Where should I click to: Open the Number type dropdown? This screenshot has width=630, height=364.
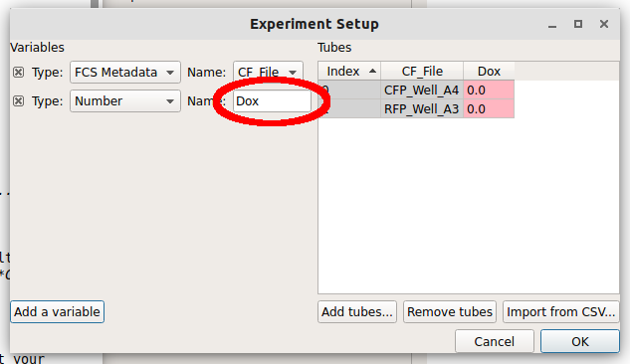[125, 101]
